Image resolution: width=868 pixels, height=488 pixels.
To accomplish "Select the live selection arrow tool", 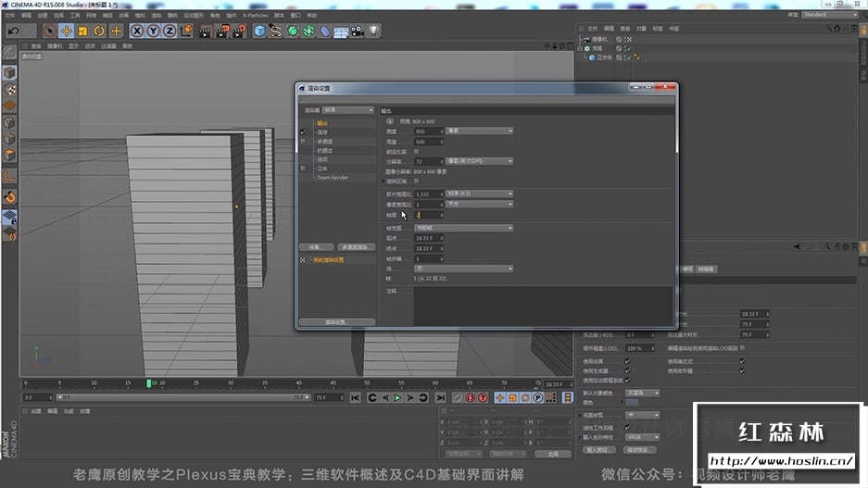I will (50, 31).
